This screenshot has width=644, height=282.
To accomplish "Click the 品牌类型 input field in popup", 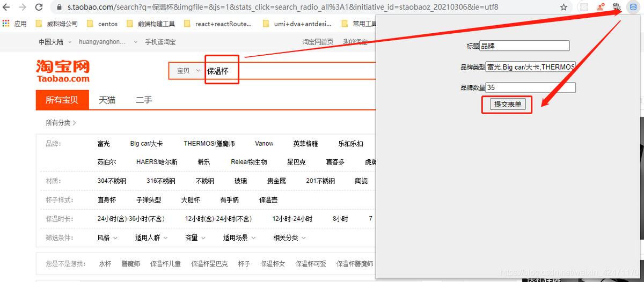I will point(530,67).
